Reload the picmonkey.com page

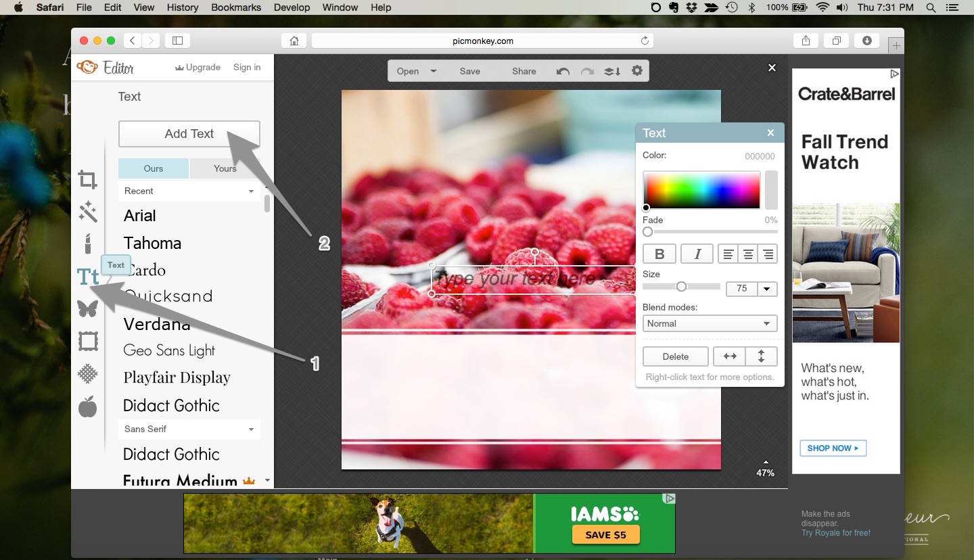(x=645, y=41)
